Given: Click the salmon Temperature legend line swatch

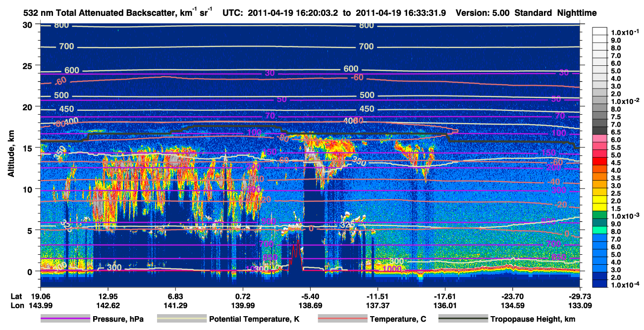Looking at the screenshot, I should pos(342,320).
